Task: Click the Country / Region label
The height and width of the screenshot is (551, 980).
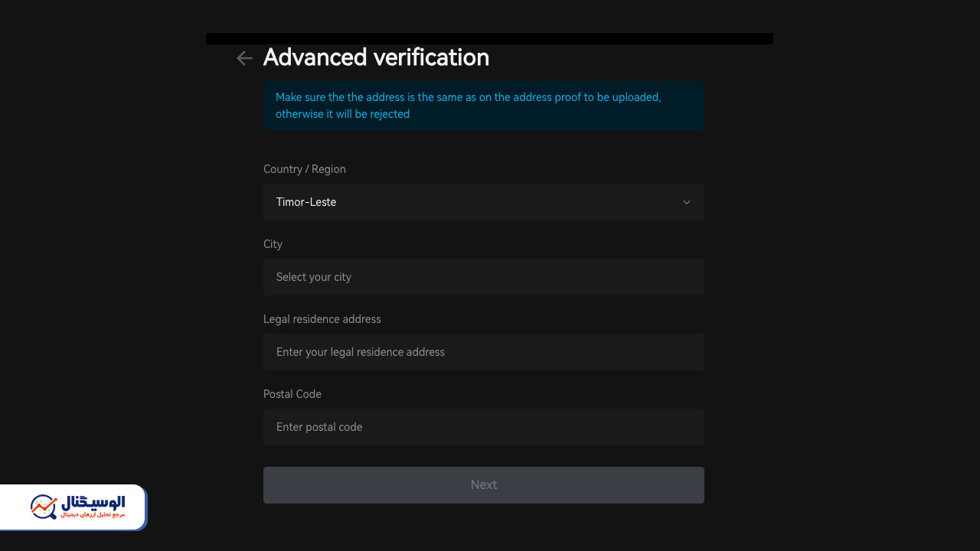Action: point(305,169)
